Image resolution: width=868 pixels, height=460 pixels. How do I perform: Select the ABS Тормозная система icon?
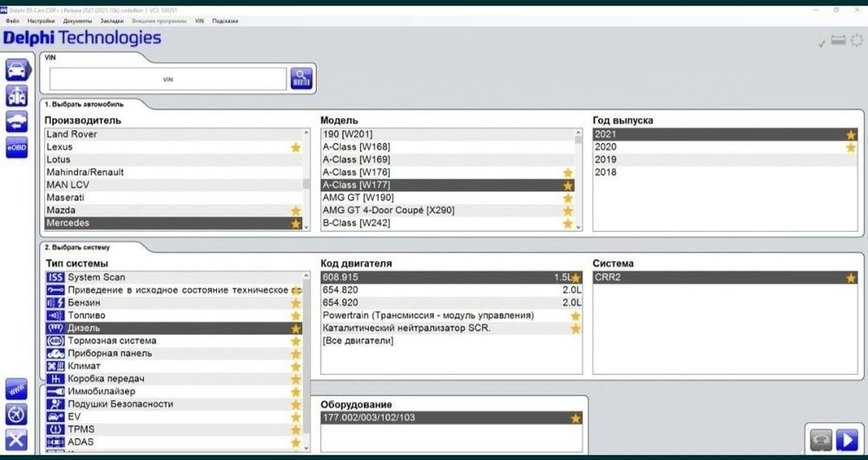(x=56, y=341)
